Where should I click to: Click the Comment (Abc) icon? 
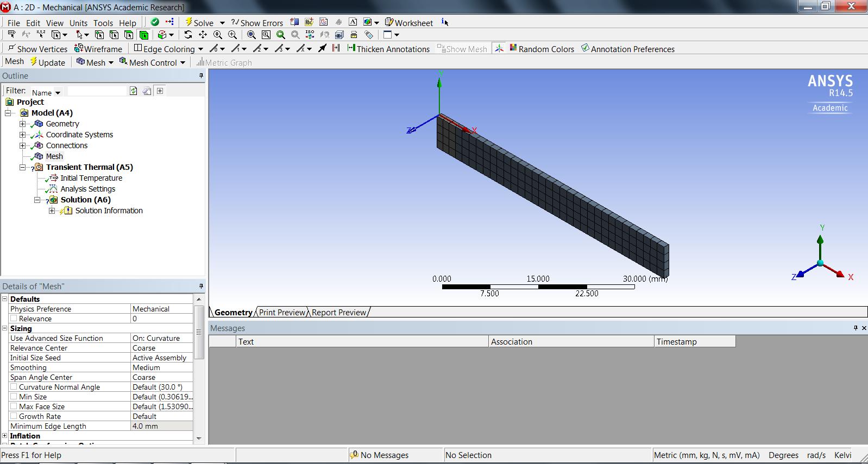pyautogui.click(x=309, y=22)
